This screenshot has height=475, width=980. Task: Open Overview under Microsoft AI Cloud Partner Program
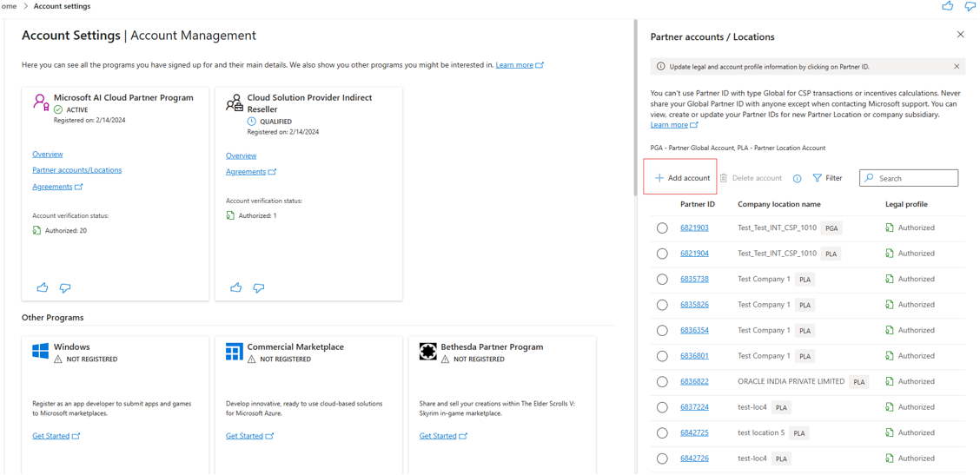47,155
